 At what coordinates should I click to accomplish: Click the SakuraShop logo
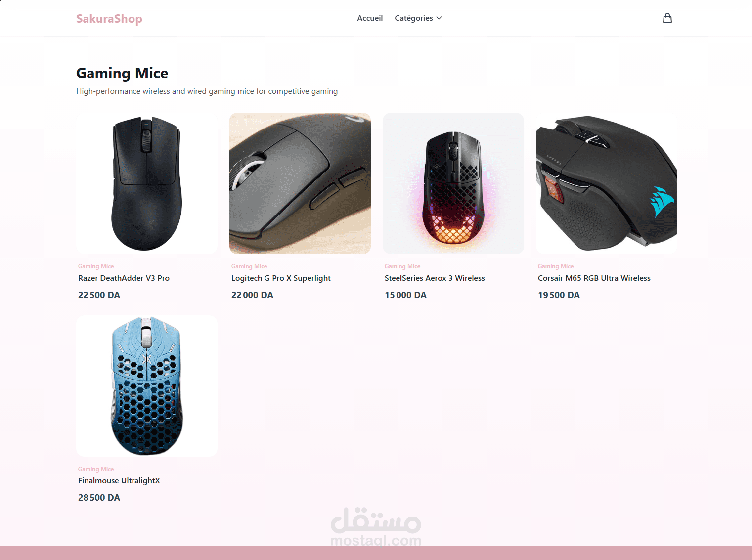point(109,19)
